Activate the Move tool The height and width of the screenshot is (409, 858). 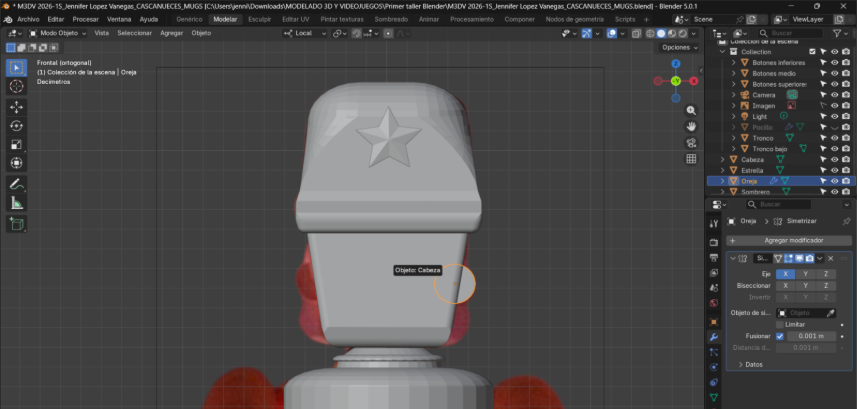[17, 107]
